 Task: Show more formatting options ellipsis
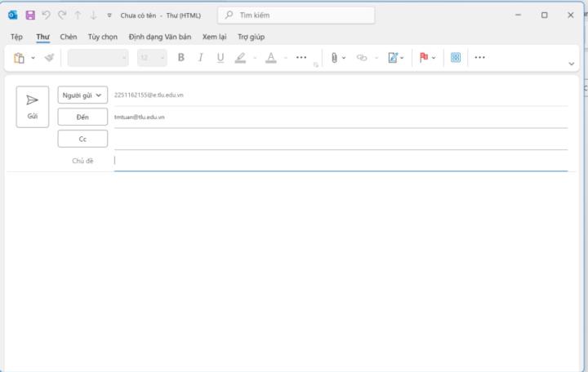pyautogui.click(x=301, y=57)
